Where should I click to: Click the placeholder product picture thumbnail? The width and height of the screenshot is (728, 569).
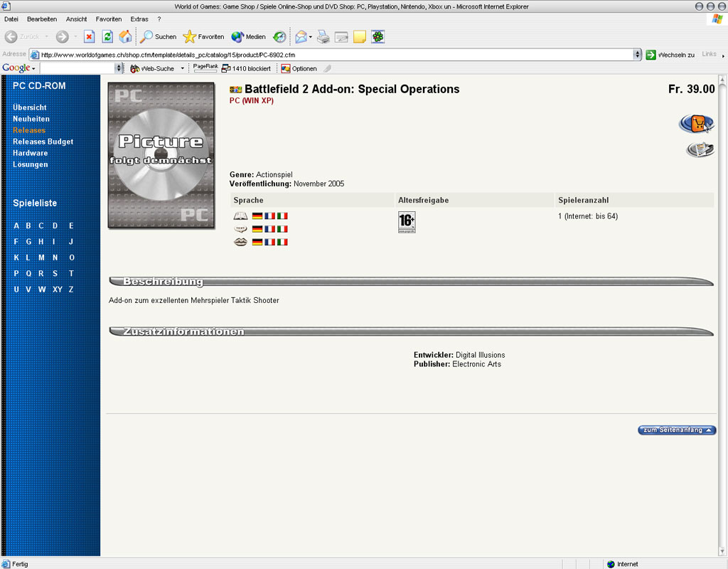[x=161, y=155]
